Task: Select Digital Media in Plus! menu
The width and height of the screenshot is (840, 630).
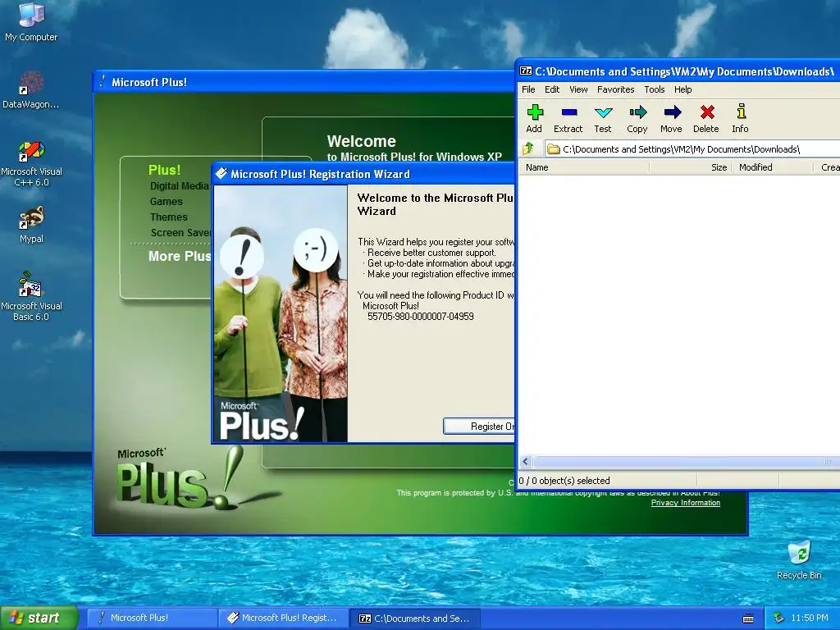Action: click(x=179, y=186)
